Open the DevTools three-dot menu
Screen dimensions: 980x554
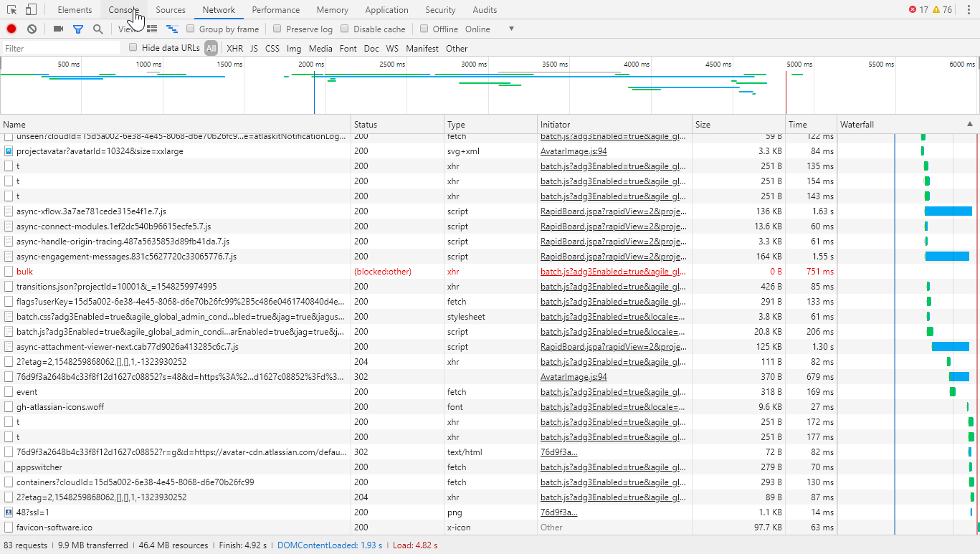click(969, 10)
